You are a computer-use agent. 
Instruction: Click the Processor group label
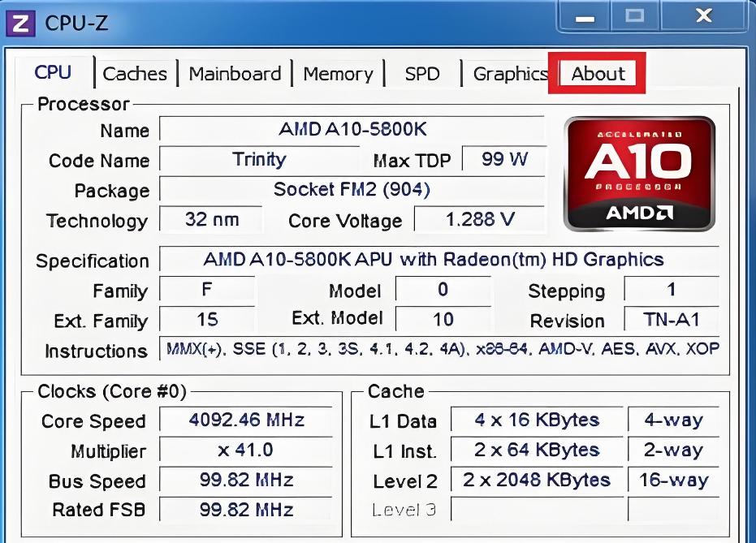coord(84,104)
